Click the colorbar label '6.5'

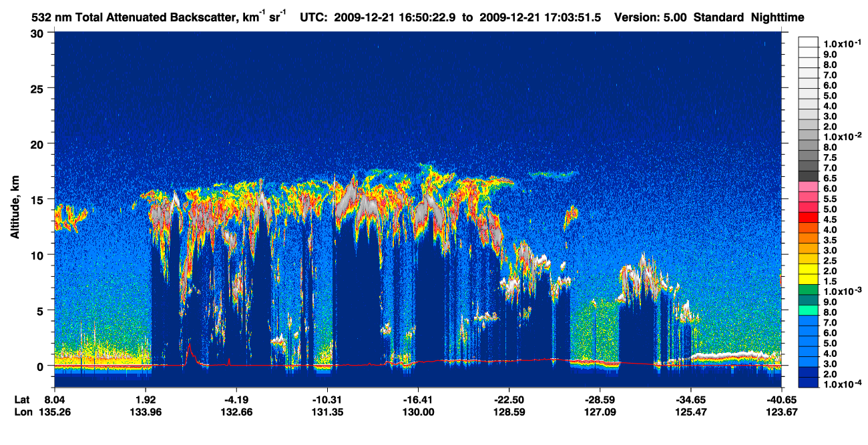point(831,178)
